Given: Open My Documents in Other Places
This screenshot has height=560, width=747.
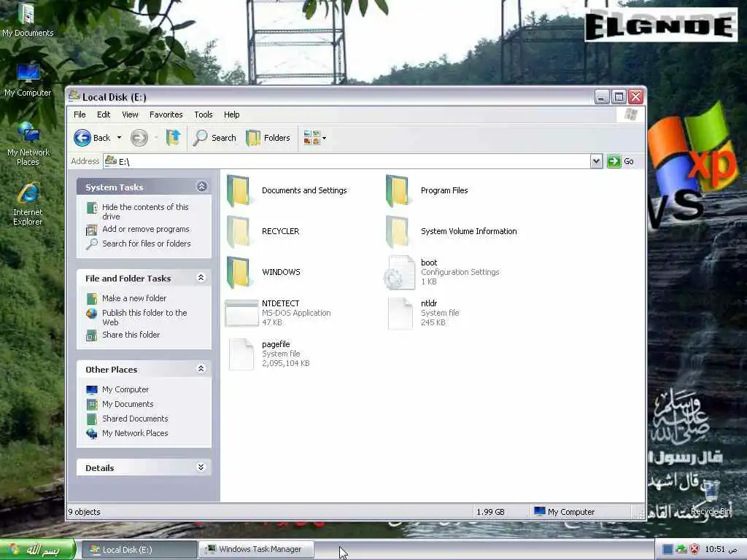Looking at the screenshot, I should [x=128, y=404].
